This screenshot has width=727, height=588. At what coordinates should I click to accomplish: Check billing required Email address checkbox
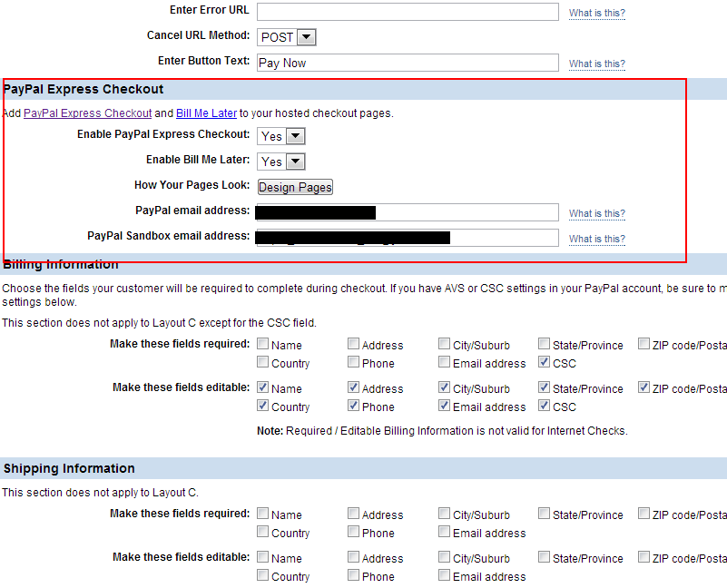[x=444, y=362]
